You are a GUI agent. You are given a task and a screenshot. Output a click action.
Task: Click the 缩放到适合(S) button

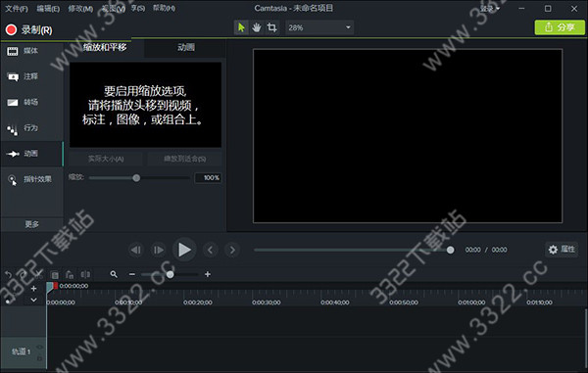point(184,159)
